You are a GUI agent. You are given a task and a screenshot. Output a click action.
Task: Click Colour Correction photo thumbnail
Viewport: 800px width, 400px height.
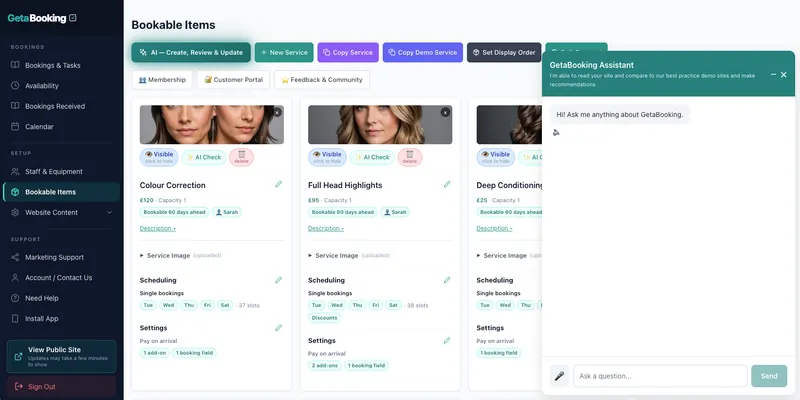pos(212,124)
